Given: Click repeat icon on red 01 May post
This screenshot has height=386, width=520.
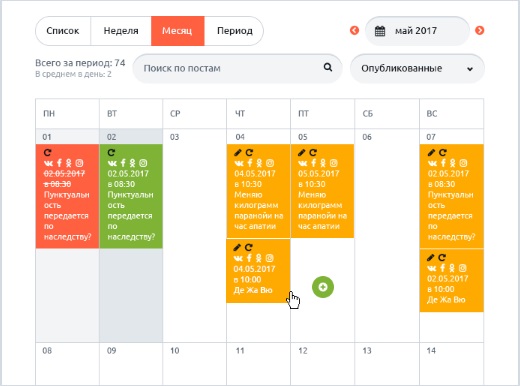Looking at the screenshot, I should coord(48,153).
